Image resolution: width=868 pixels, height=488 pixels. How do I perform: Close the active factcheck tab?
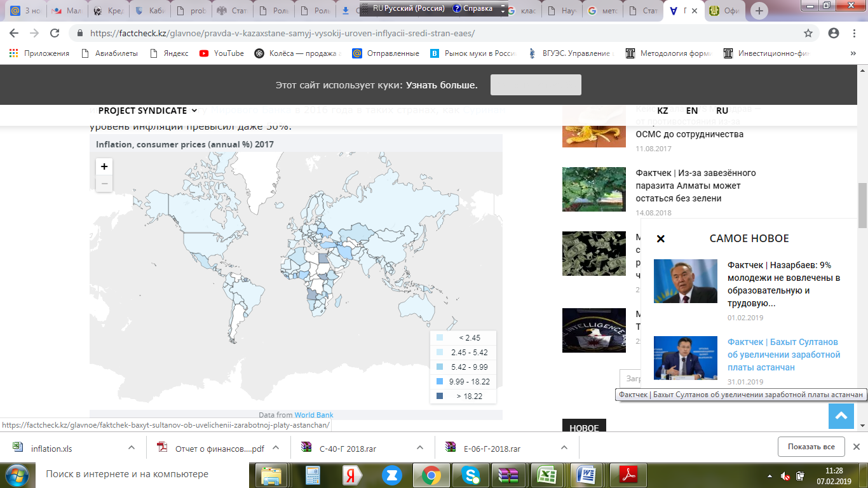694,11
